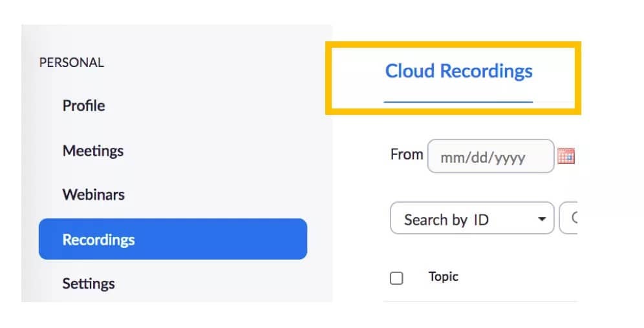Click the blue underline below Cloud Recordings

pos(458,102)
